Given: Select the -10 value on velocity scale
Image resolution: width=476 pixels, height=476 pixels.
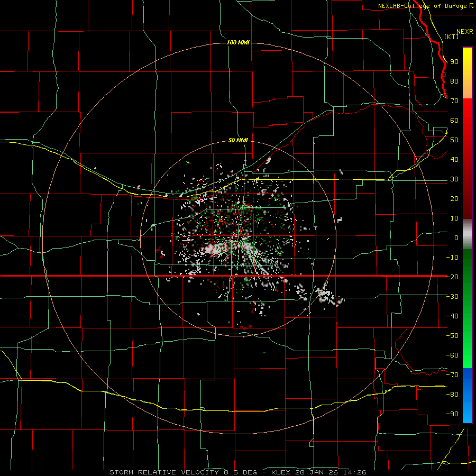Looking at the screenshot, I should (452, 258).
